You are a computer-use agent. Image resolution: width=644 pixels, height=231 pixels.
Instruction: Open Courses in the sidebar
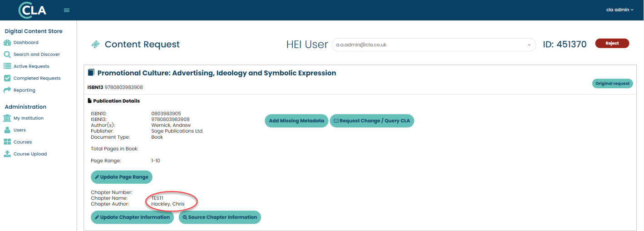(x=23, y=142)
